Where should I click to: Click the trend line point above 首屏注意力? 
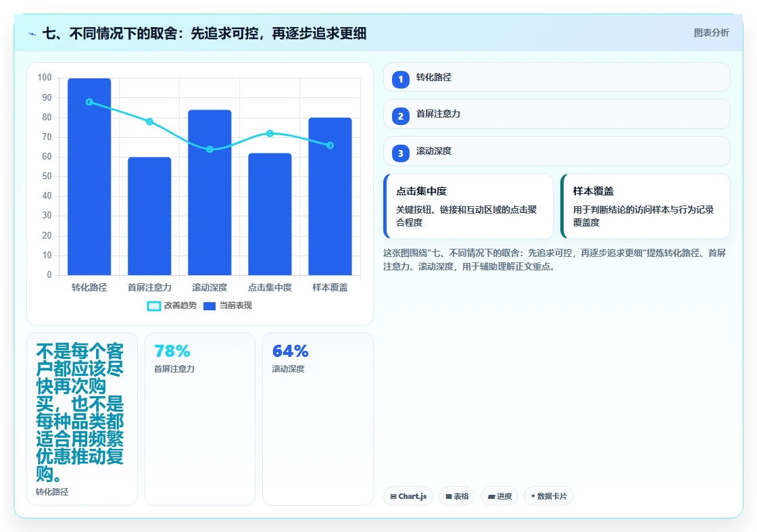149,122
